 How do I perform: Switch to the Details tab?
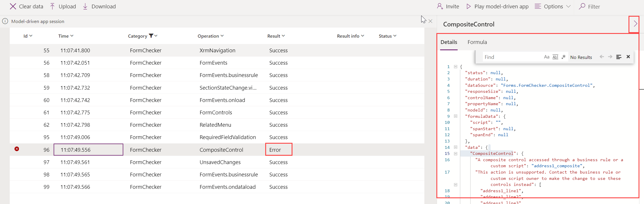click(x=449, y=42)
